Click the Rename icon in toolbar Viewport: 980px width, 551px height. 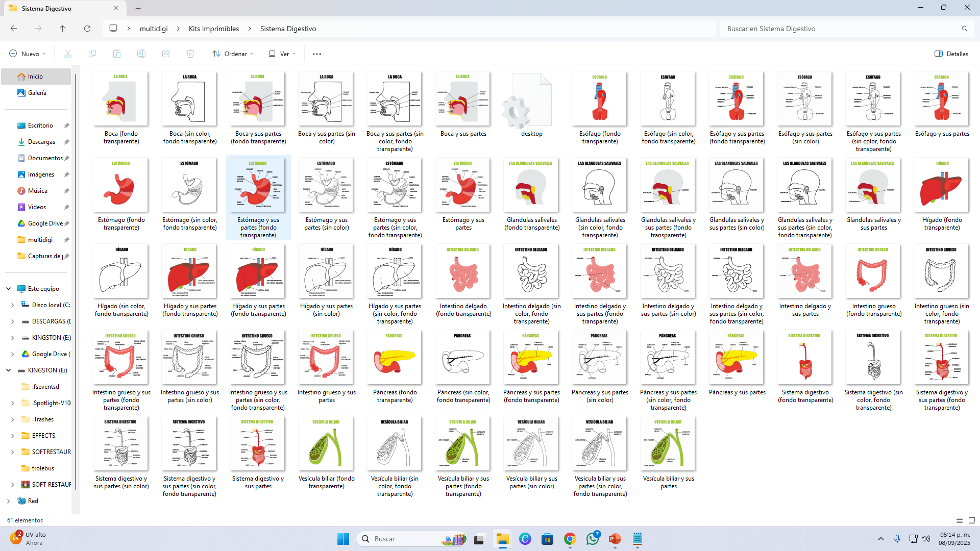pos(141,54)
